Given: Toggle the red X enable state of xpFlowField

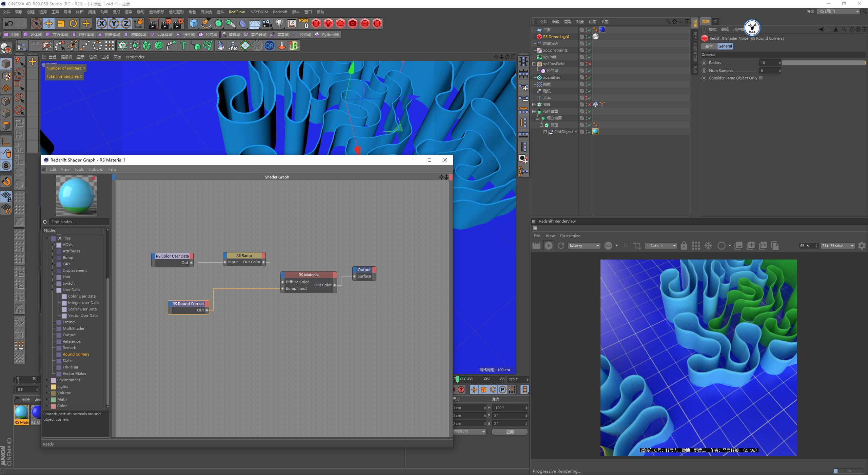Looking at the screenshot, I should coord(590,64).
